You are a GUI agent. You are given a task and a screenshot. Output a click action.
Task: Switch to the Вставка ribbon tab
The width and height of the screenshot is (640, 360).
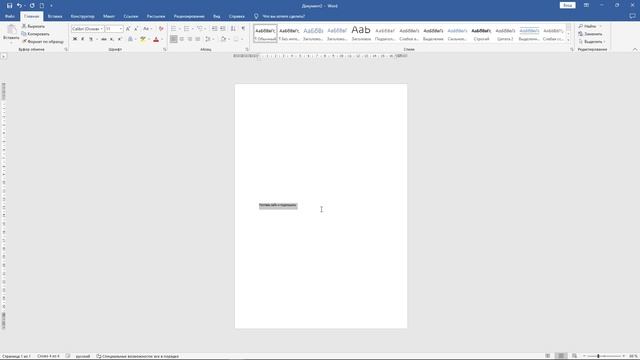coord(55,16)
